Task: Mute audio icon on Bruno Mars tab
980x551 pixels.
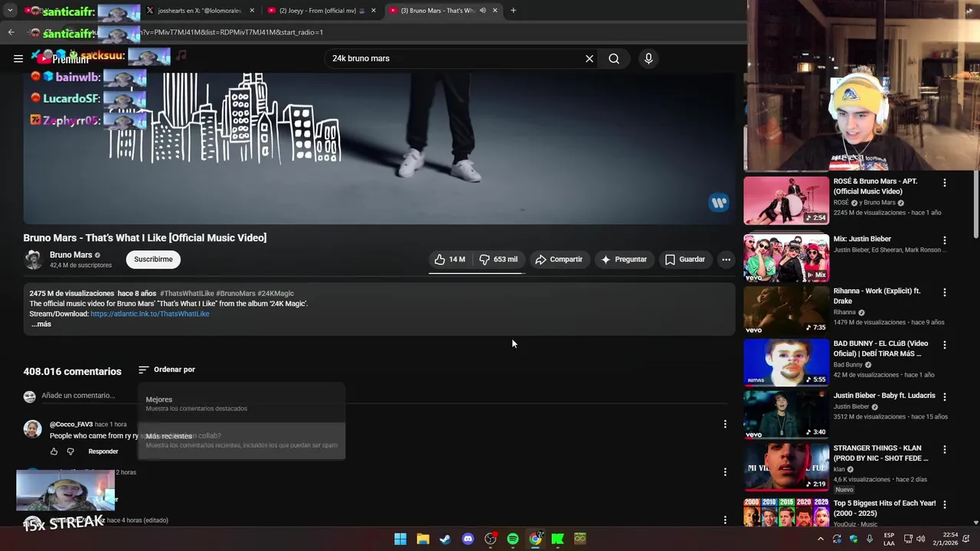Action: point(482,11)
